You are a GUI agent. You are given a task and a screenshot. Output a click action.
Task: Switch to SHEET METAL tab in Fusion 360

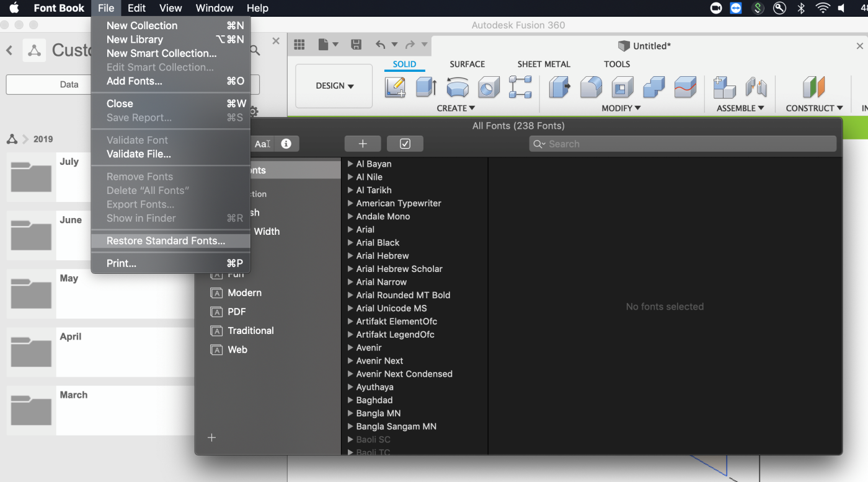544,64
